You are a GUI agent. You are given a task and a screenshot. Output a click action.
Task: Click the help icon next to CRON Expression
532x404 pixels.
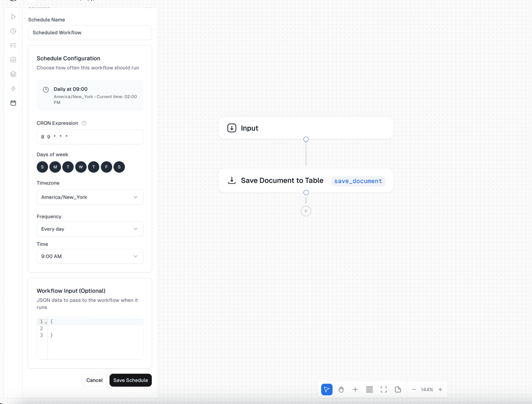84,123
